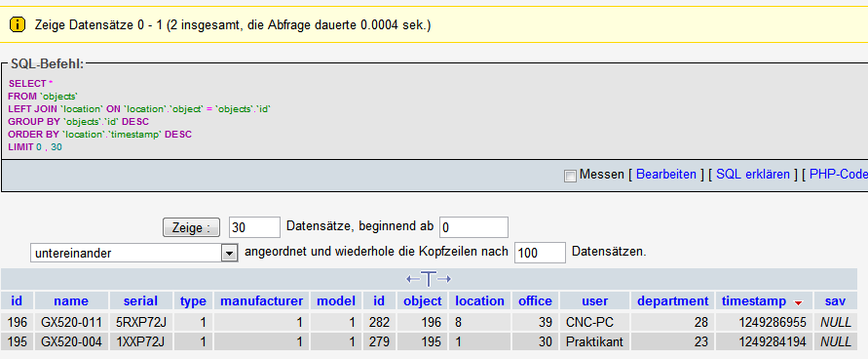Image resolution: width=868 pixels, height=359 pixels.
Task: Sort by the user column header
Action: point(594,300)
